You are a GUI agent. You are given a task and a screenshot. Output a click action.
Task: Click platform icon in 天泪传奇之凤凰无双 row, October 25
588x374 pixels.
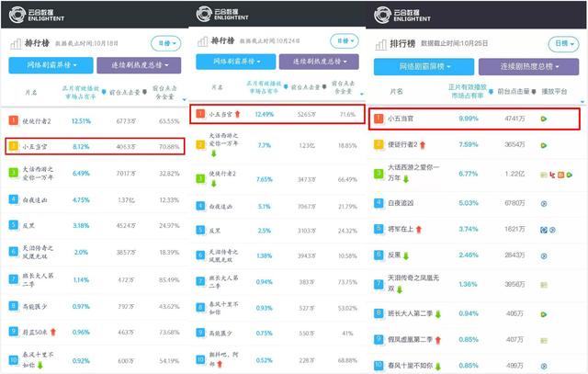pos(544,285)
